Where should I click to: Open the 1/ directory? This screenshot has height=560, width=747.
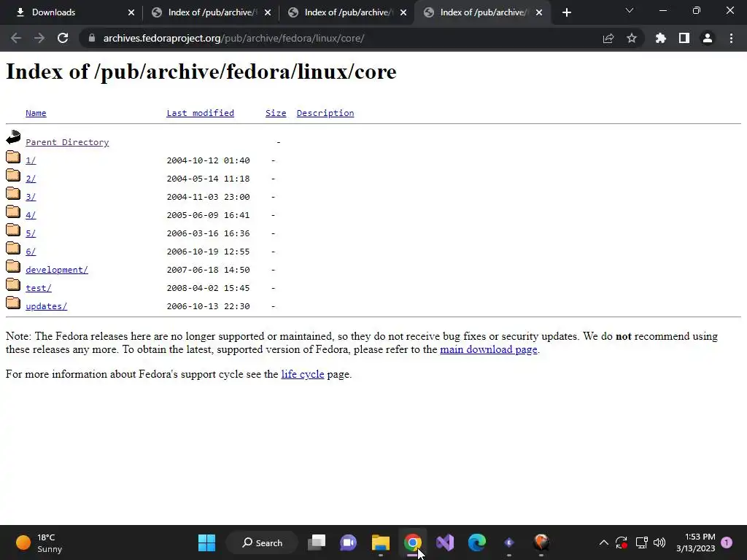(31, 160)
